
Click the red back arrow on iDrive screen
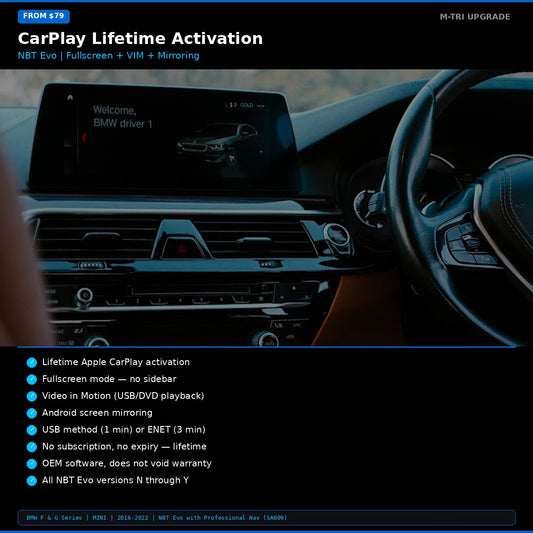[84, 137]
